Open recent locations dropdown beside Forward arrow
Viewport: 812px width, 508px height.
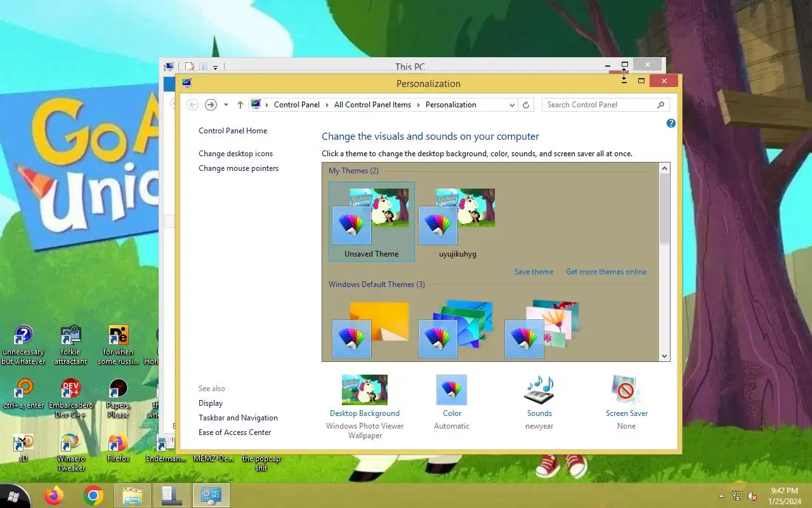click(x=226, y=105)
